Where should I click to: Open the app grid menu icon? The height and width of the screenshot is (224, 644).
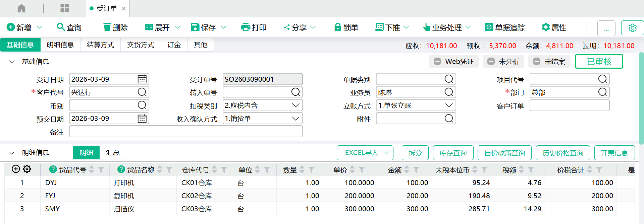(64, 8)
